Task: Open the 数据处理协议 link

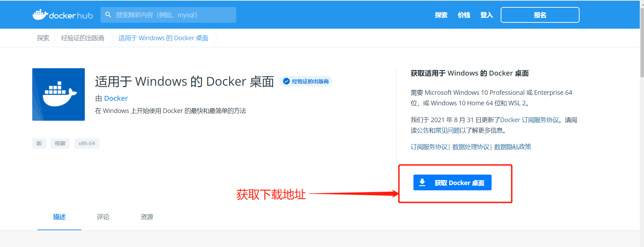Action: [x=471, y=147]
